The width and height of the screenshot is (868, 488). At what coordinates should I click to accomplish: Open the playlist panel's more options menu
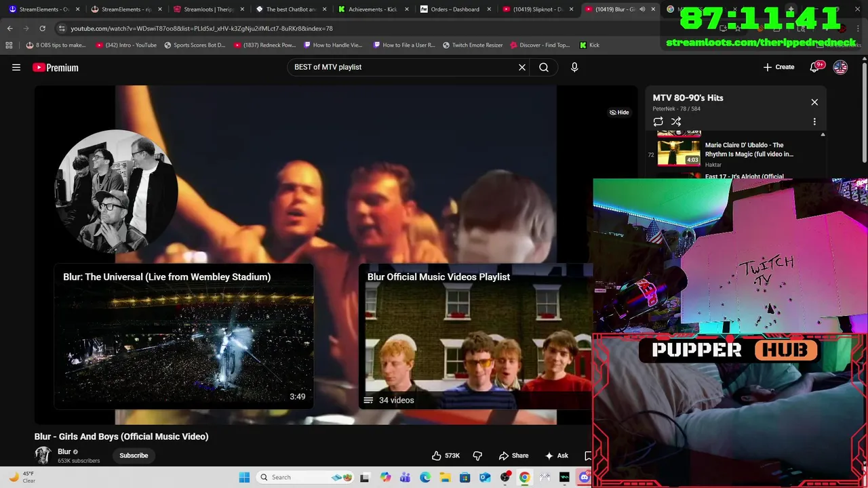pyautogui.click(x=814, y=122)
